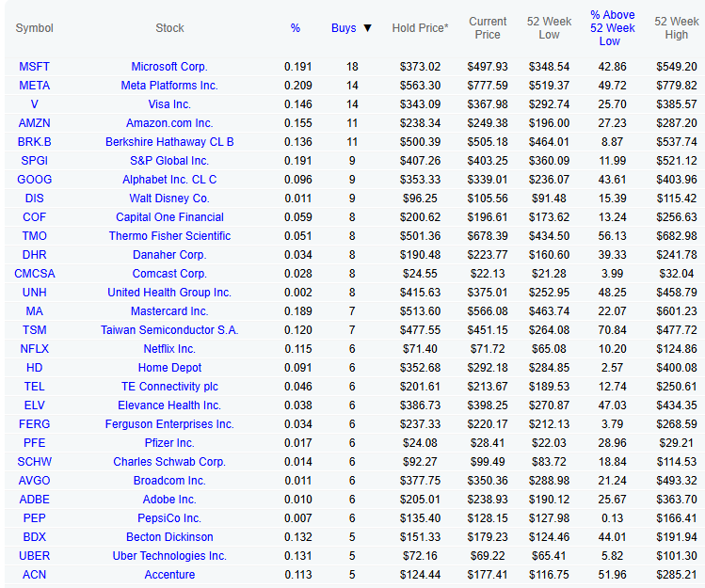Open Uber Technologies Inc. link
Image resolution: width=705 pixels, height=588 pixels.
click(169, 557)
